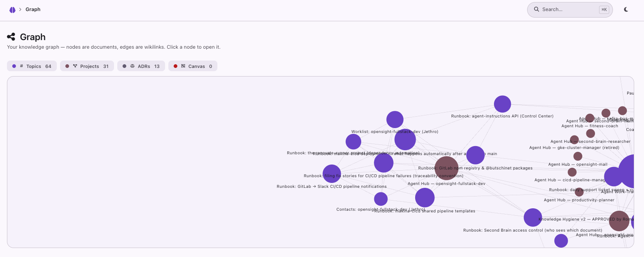Screen dimensions: 644x257
Task: Open the Agent Hub opensight-mail node
Action: [x=578, y=156]
